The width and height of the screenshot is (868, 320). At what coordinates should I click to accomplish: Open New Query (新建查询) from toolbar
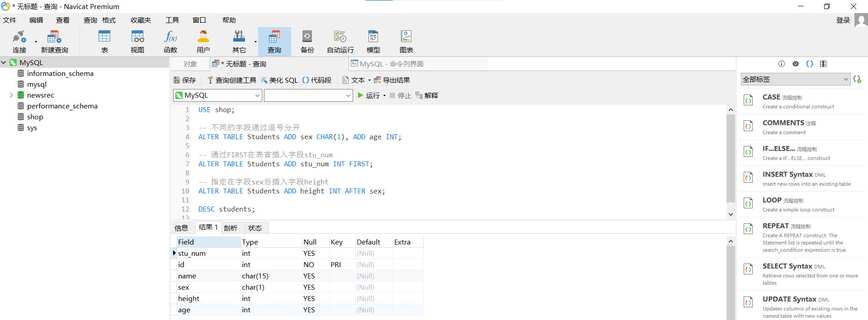click(x=54, y=42)
